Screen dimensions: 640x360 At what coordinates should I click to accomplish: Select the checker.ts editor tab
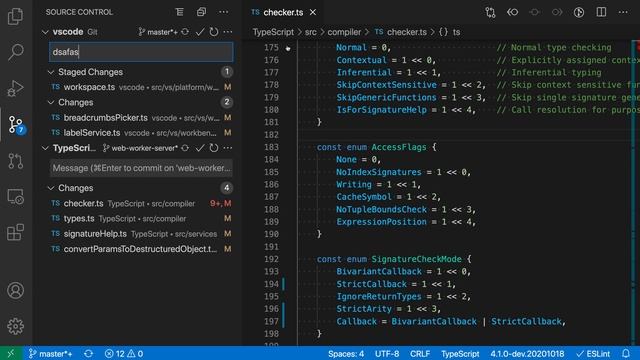283,12
